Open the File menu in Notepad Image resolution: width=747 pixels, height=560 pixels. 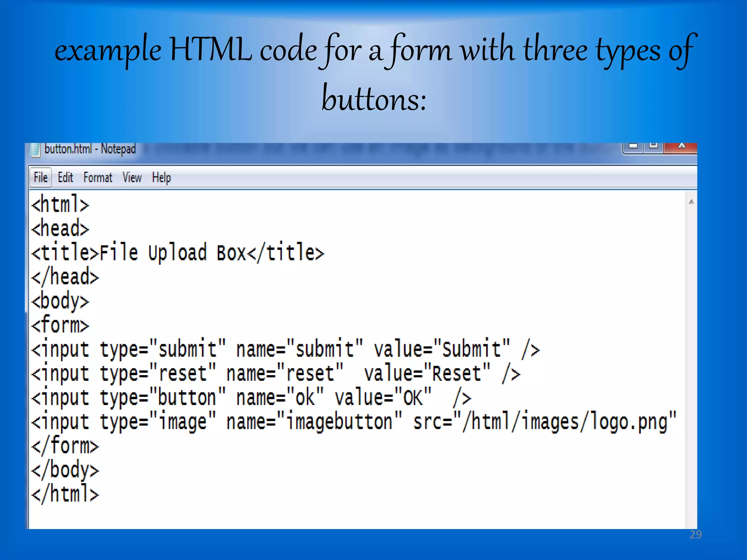(40, 178)
